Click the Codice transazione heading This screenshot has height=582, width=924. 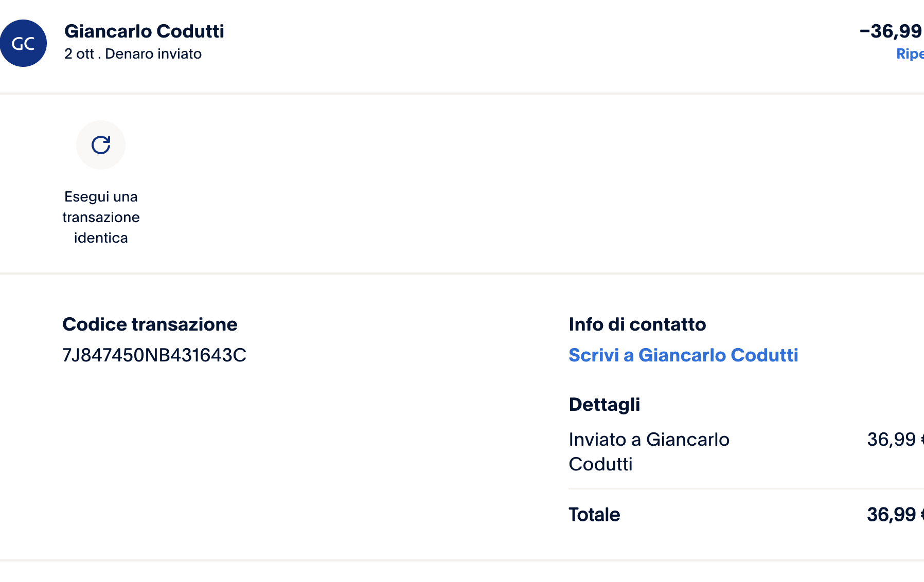150,324
